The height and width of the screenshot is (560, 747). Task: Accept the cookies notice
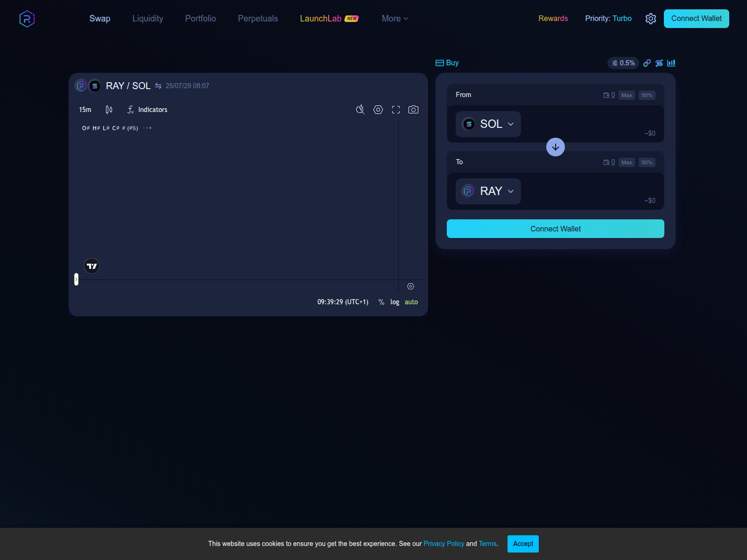coord(523,544)
